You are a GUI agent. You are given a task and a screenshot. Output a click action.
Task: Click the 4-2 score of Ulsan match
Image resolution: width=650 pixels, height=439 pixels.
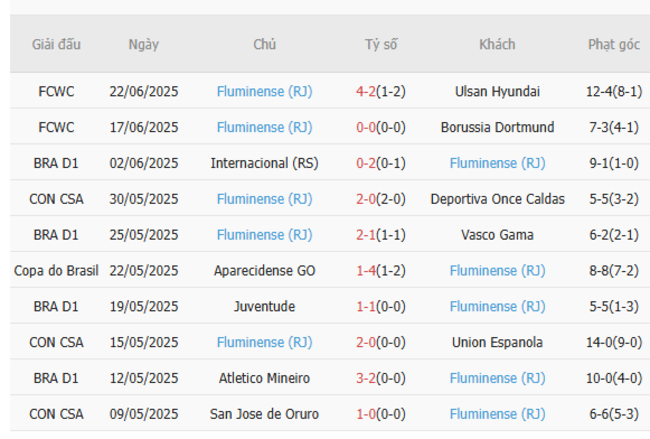pyautogui.click(x=365, y=91)
